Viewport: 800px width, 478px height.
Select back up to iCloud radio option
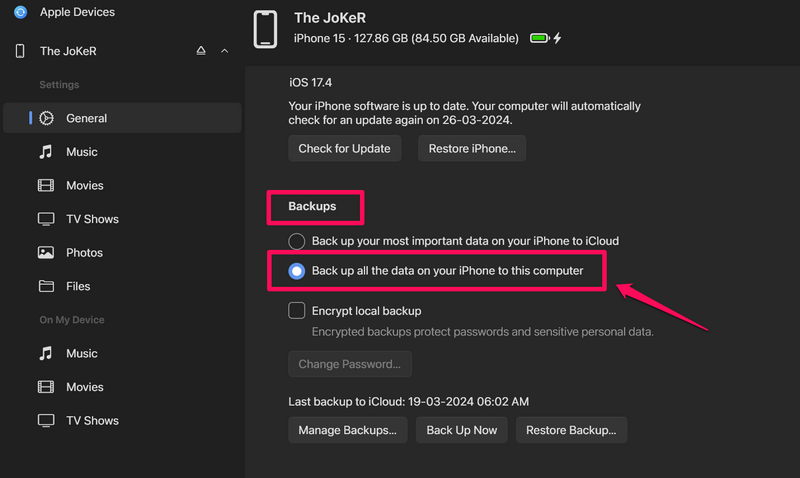pyautogui.click(x=297, y=241)
